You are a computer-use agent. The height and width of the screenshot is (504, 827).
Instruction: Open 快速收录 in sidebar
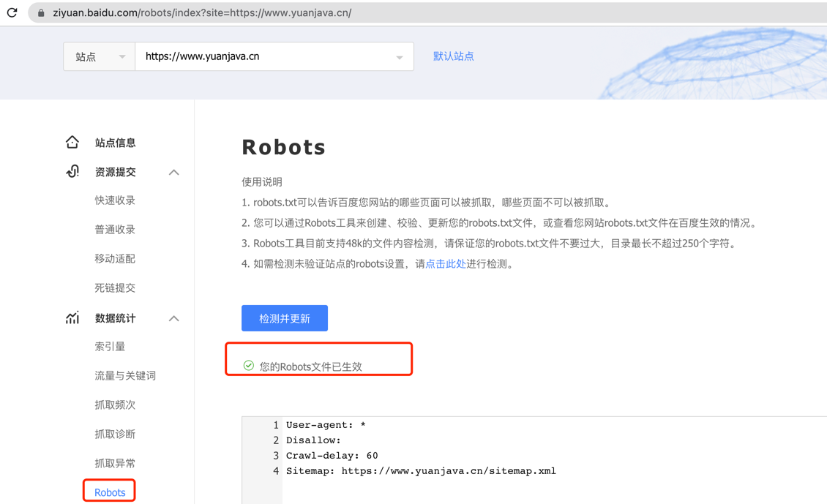coord(115,200)
